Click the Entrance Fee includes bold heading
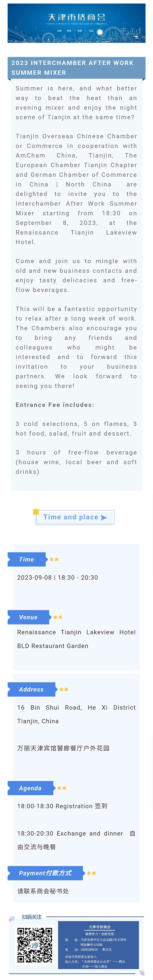Viewport: 153px width, 980px height. coord(55,405)
